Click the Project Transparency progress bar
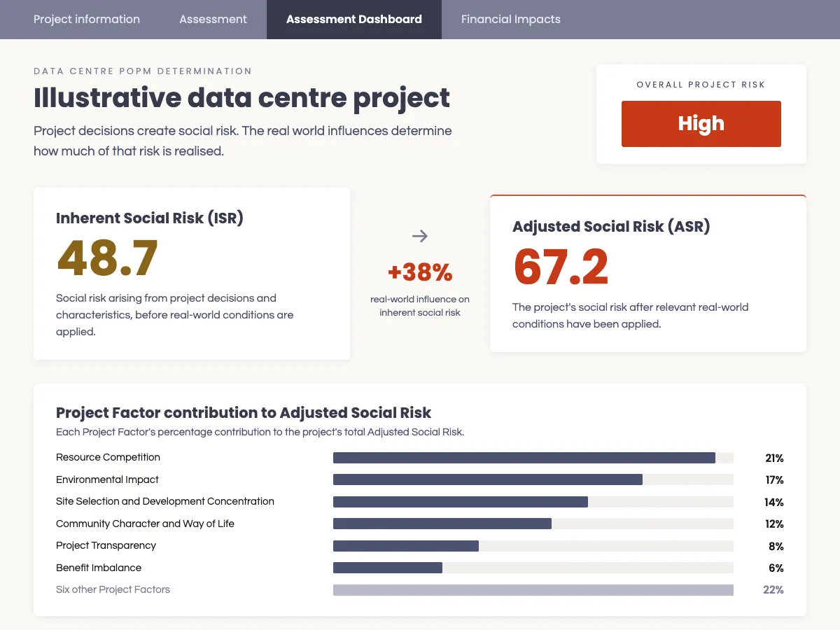840x630 pixels. point(533,546)
